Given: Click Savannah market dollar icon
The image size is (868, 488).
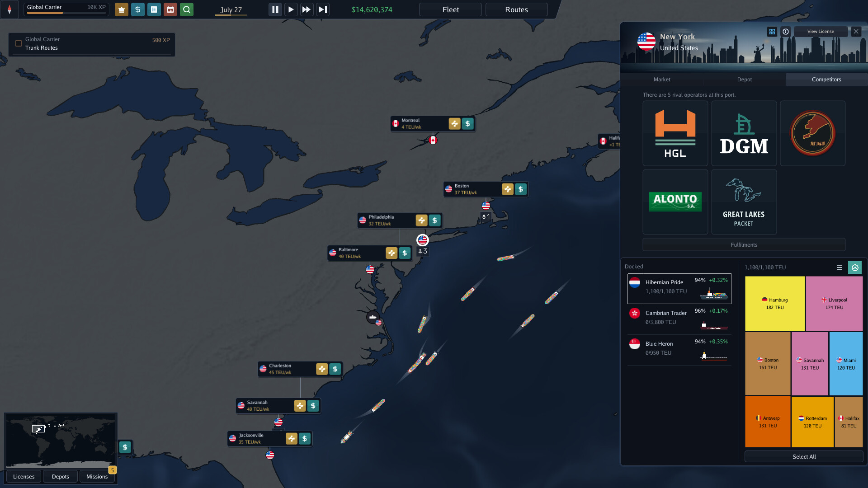Looking at the screenshot, I should point(313,405).
